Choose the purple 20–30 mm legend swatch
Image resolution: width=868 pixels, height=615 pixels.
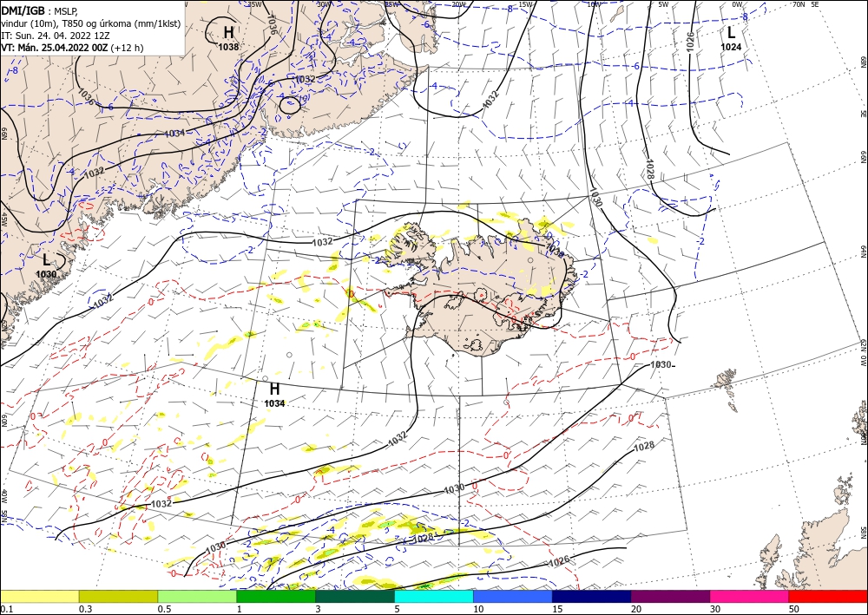click(x=670, y=596)
